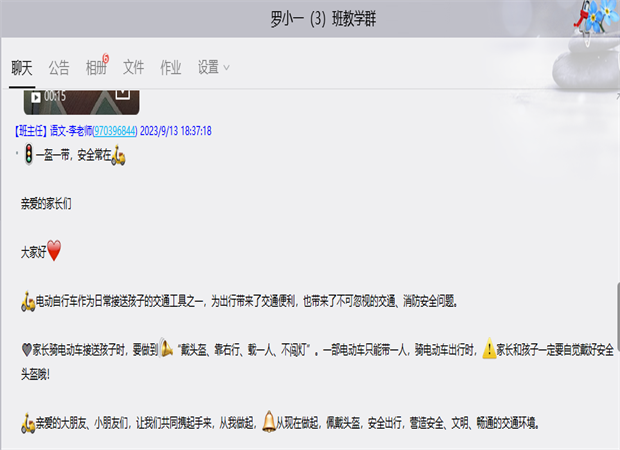The width and height of the screenshot is (620, 450).
Task: Click the scooter emoji after 安全常在
Action: (x=118, y=155)
